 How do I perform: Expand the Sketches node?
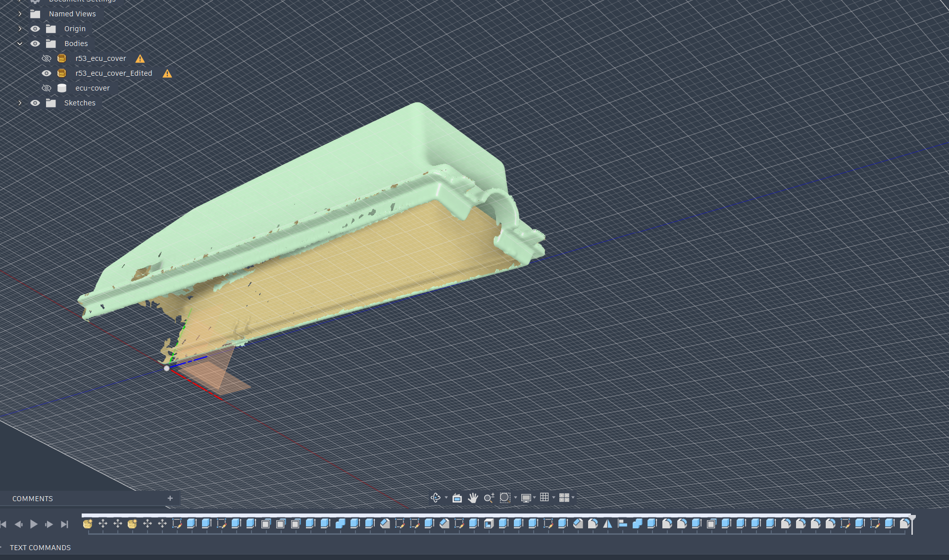[20, 103]
